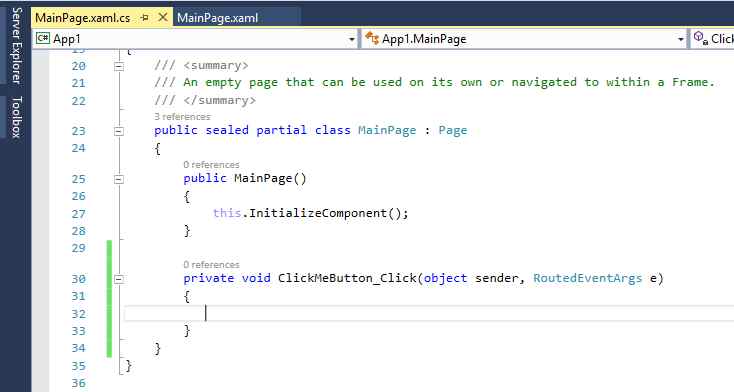The image size is (734, 392).
Task: Click line number 35 in the margin
Action: coord(79,366)
